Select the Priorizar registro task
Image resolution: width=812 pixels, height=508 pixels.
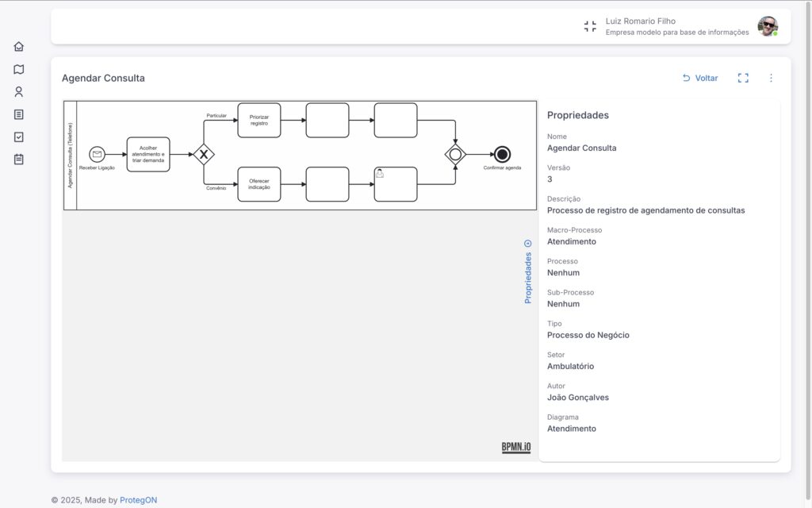pyautogui.click(x=259, y=121)
